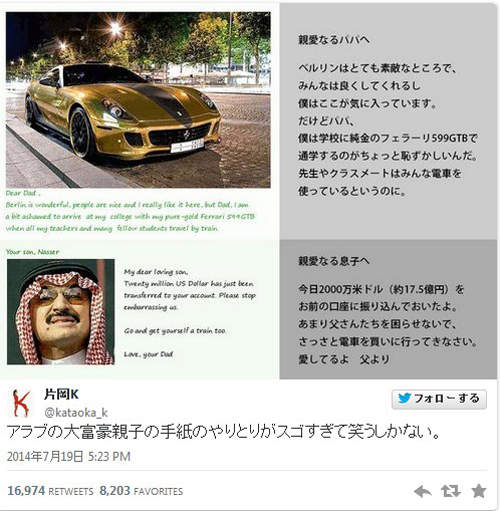Favorite the tweet with the star icon
The width and height of the screenshot is (500, 511).
coord(479,491)
